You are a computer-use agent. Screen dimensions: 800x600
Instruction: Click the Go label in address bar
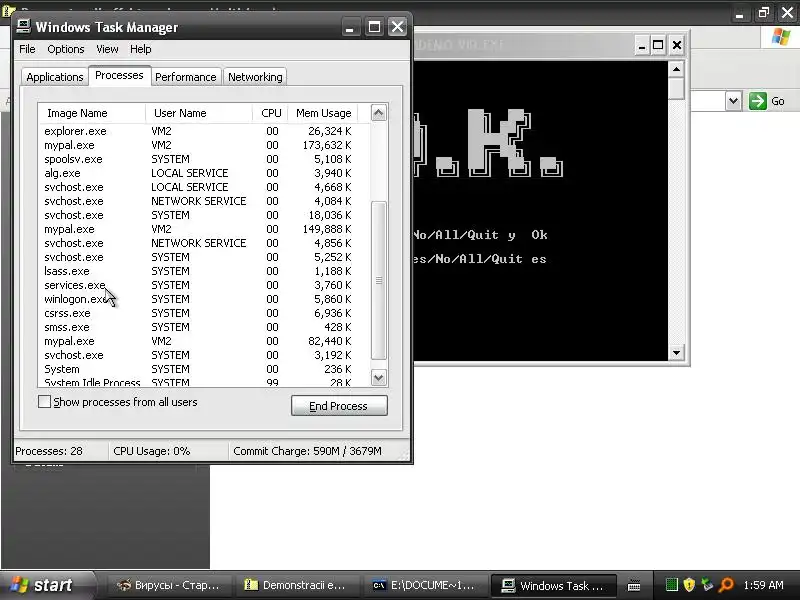(778, 101)
